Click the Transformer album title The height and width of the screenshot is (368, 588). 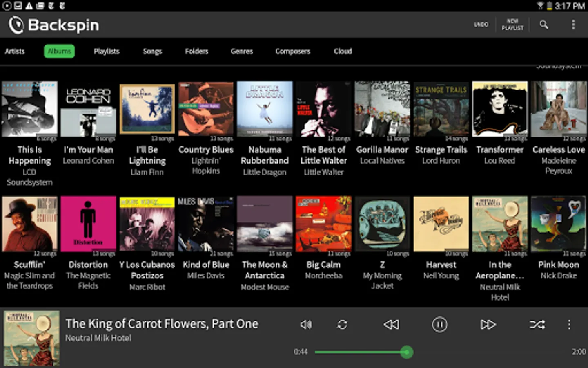pos(500,150)
